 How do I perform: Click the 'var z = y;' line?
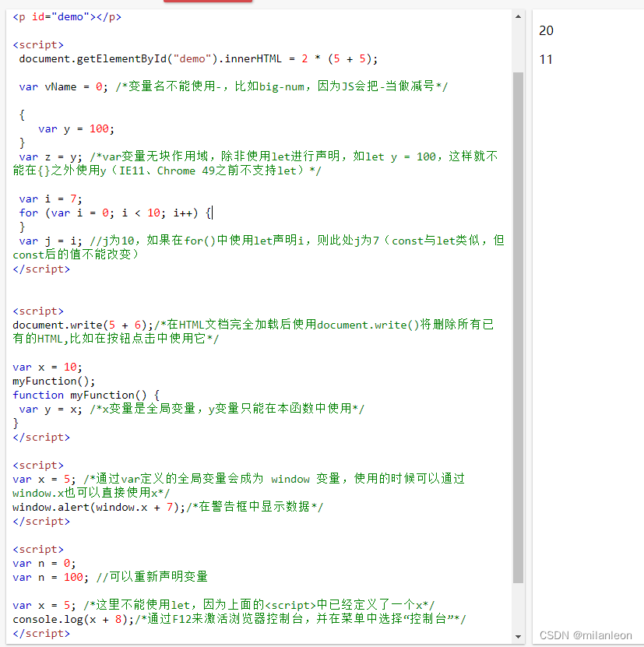tap(259, 156)
